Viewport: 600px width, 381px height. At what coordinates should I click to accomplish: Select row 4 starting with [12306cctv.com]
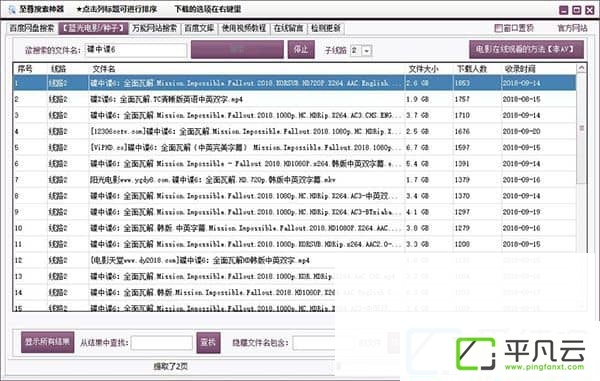(295, 131)
